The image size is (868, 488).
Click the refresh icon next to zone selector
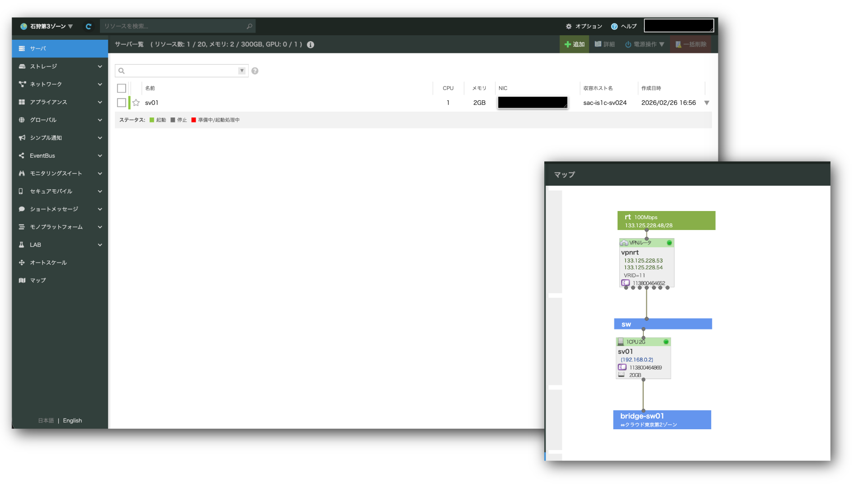tap(89, 26)
